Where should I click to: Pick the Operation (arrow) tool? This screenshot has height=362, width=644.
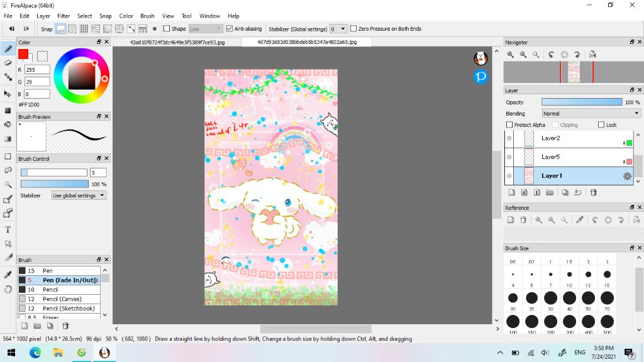(8, 244)
